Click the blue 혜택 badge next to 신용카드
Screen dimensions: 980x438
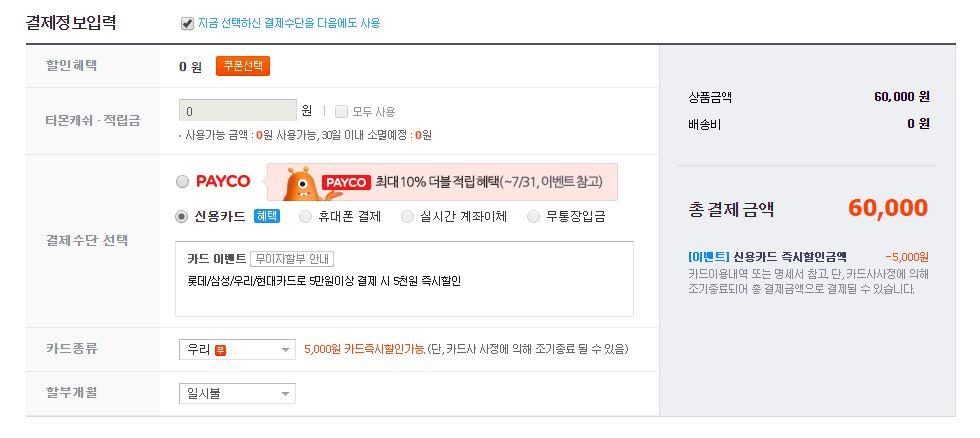[x=267, y=215]
